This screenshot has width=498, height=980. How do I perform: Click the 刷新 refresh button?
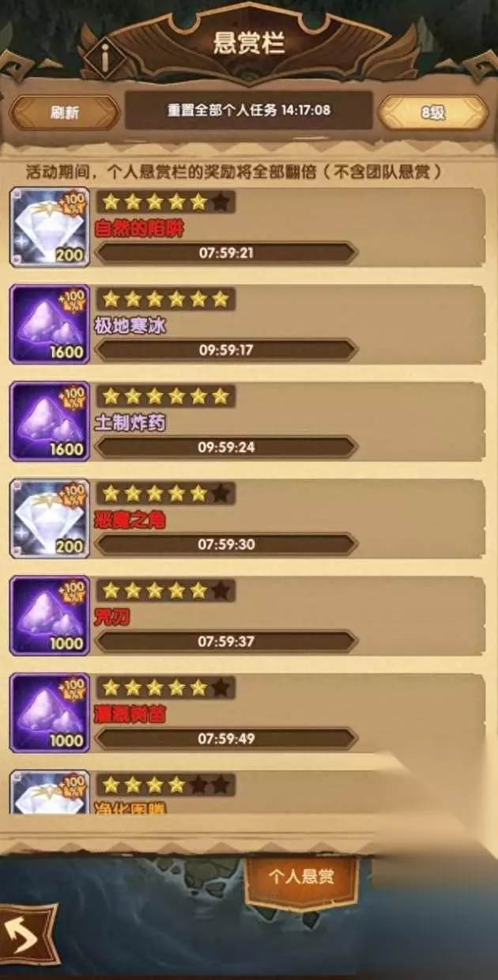coord(64,112)
